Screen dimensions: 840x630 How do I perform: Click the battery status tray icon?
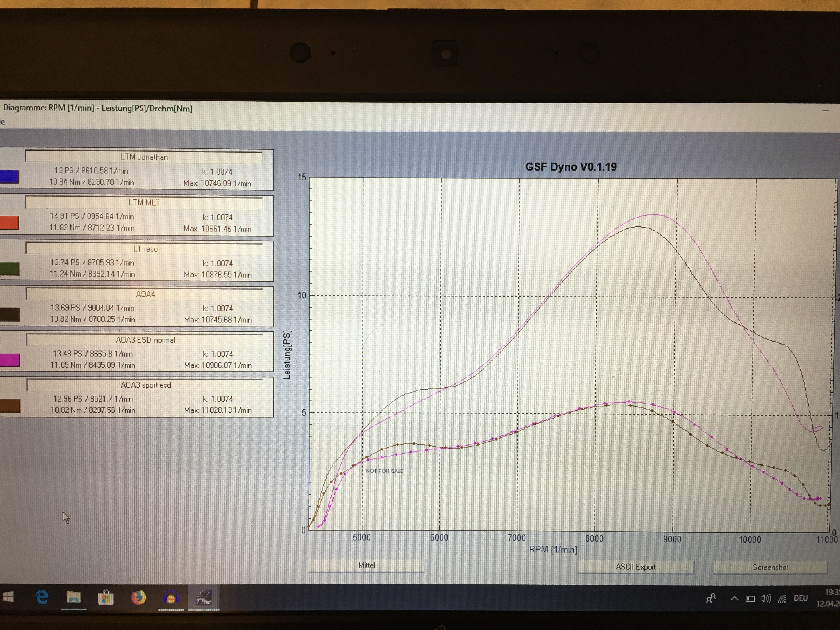(750, 599)
